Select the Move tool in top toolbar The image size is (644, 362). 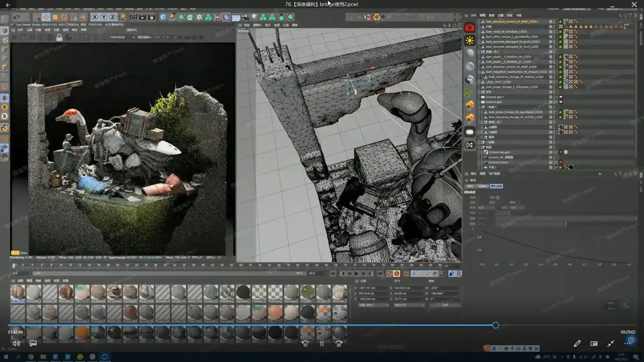click(x=46, y=17)
